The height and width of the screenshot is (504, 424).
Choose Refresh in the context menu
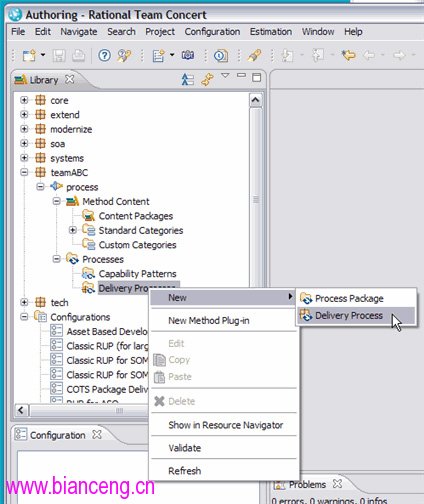(x=223, y=471)
